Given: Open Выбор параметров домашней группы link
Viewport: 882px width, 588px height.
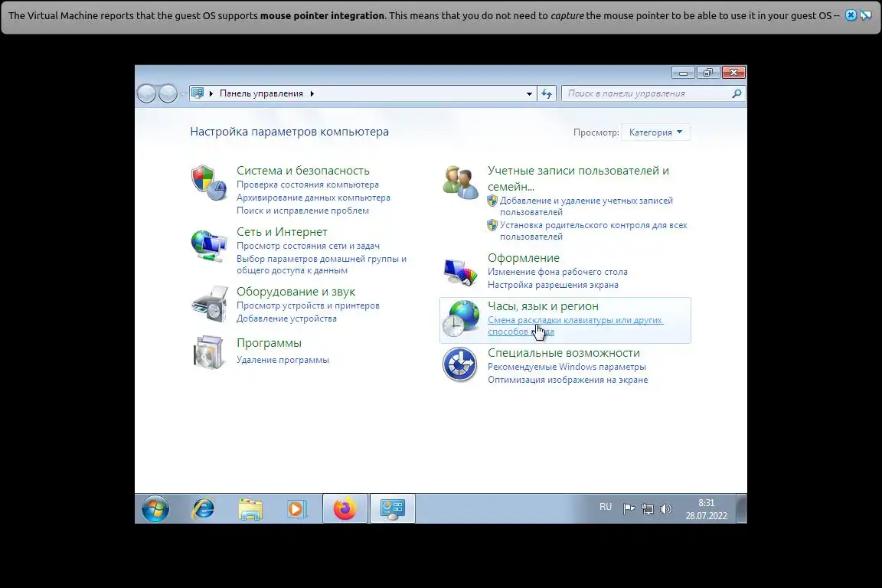Looking at the screenshot, I should [322, 264].
